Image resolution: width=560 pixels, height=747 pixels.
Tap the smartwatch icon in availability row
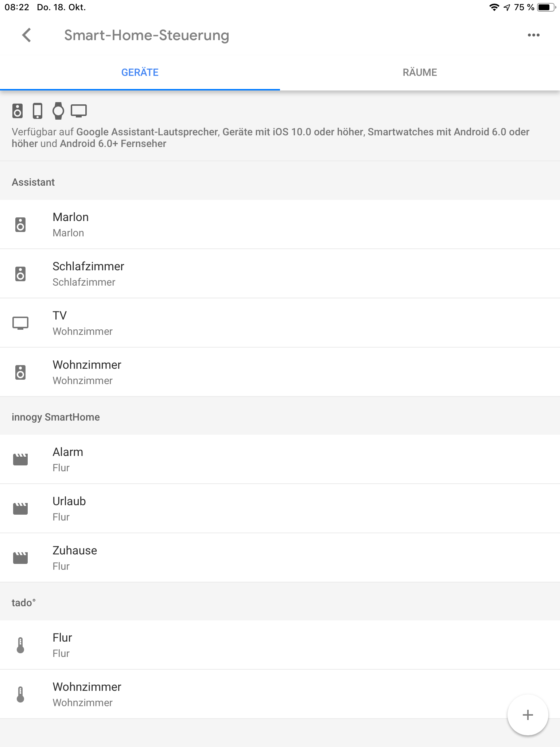[58, 111]
